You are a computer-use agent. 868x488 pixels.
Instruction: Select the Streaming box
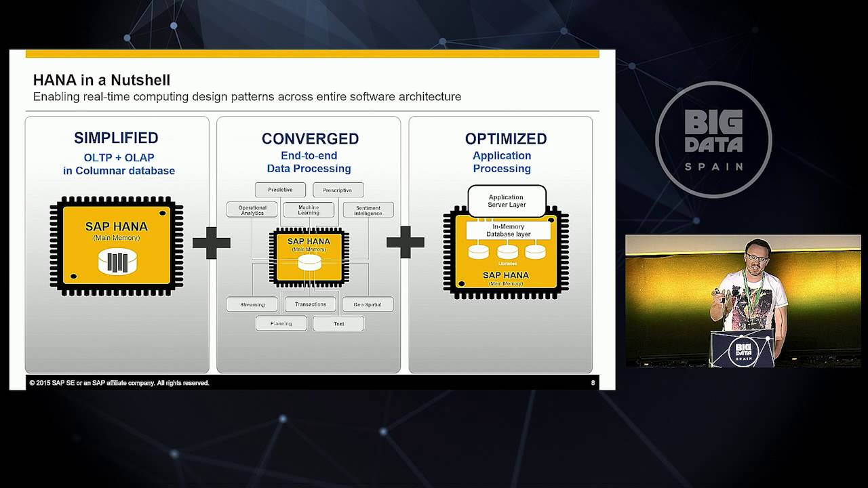coord(252,304)
